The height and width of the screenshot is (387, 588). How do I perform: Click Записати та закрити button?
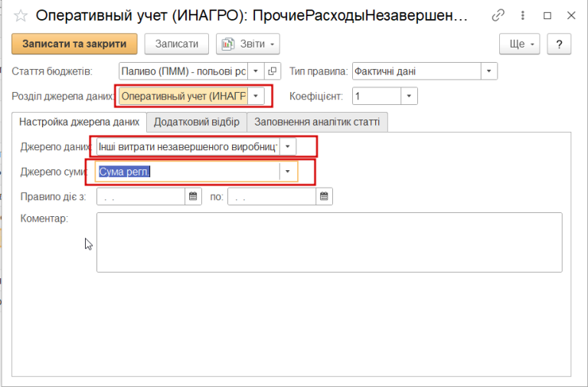click(x=74, y=44)
